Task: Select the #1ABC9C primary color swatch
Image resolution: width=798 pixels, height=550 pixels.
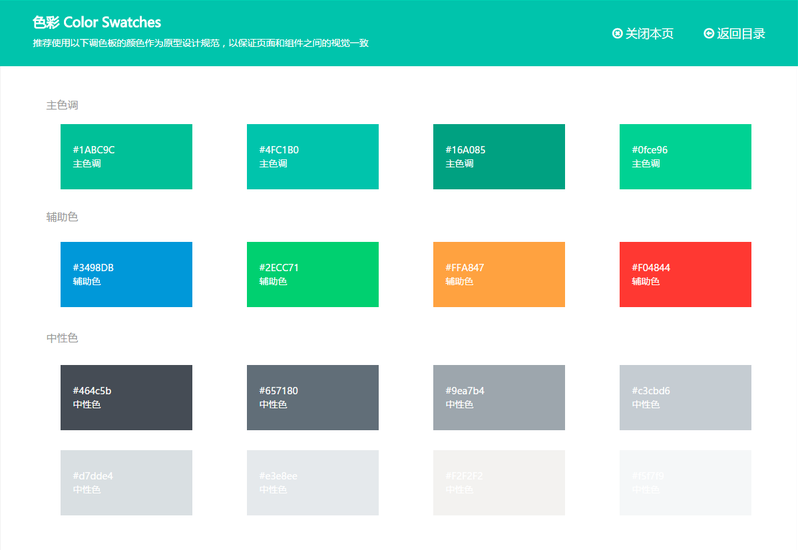Action: click(x=126, y=157)
